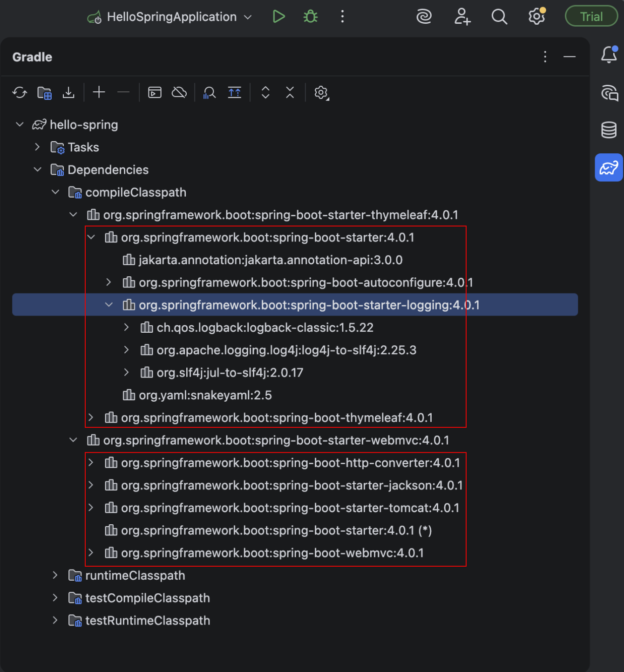Expand the testCompileClasspath node
624x672 pixels.
coord(55,597)
